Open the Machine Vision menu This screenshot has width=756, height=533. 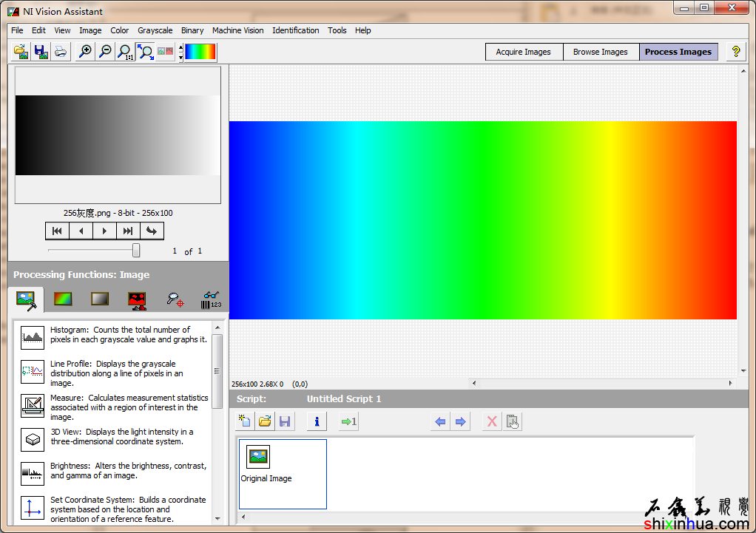click(x=237, y=30)
